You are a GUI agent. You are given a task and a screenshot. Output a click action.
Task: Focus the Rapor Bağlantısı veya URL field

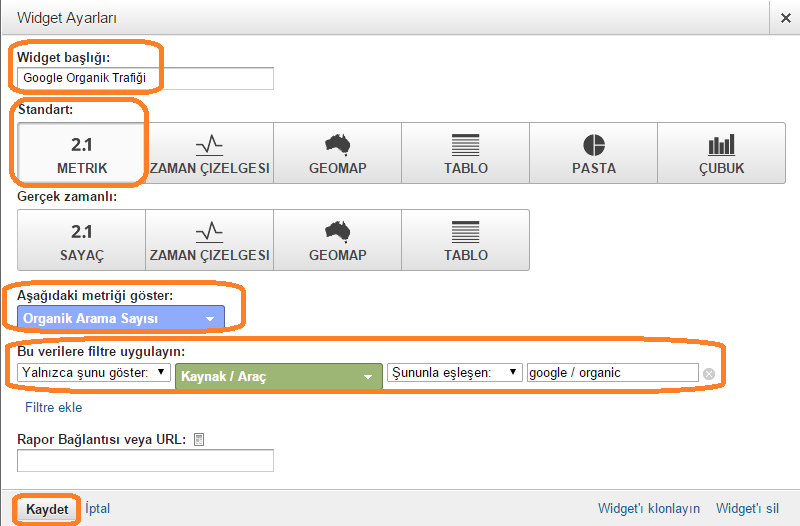pos(145,461)
